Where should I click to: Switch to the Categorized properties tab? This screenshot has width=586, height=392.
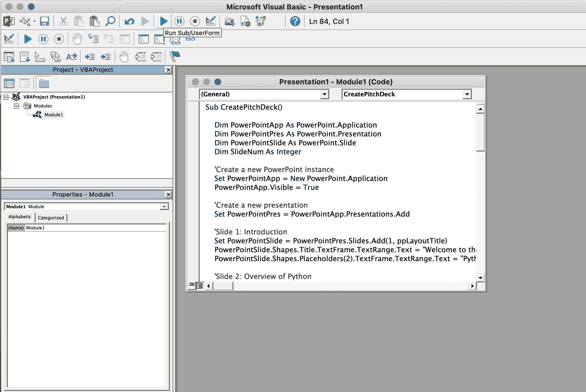(x=51, y=218)
